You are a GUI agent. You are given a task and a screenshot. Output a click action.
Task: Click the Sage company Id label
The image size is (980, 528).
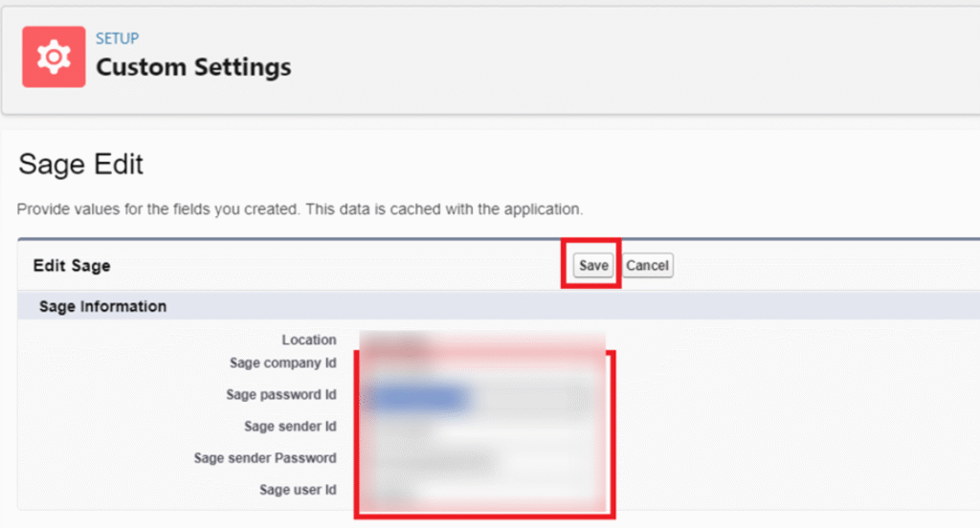(282, 363)
